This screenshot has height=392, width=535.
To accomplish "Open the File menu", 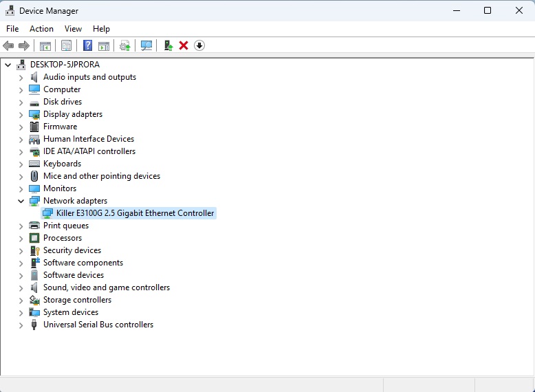I will (12, 29).
